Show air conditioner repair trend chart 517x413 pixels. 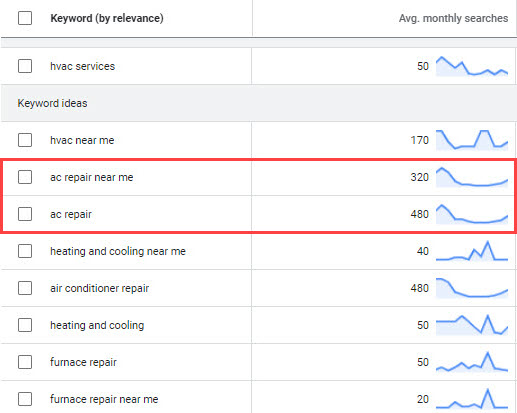(472, 288)
